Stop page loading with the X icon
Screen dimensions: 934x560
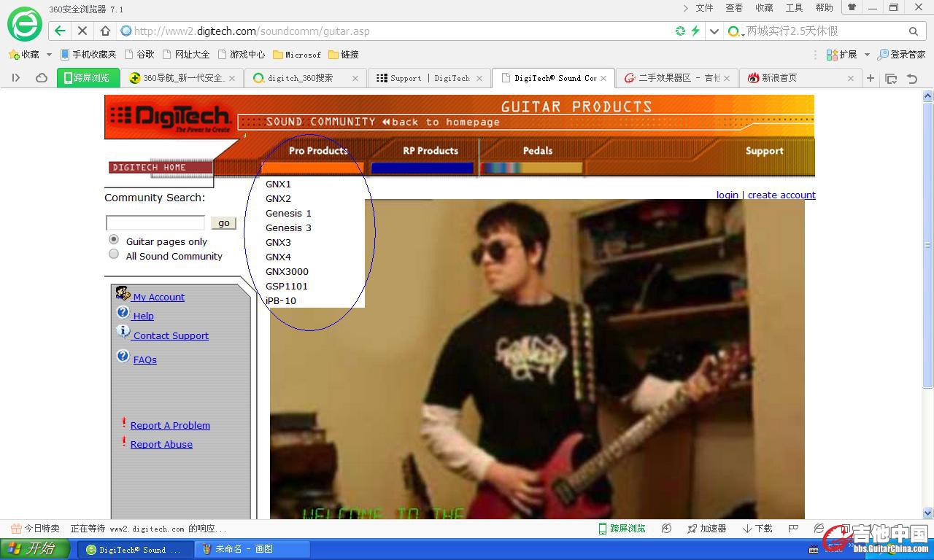click(x=82, y=31)
